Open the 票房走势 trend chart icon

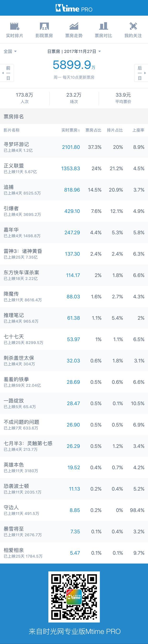[x=74, y=26]
